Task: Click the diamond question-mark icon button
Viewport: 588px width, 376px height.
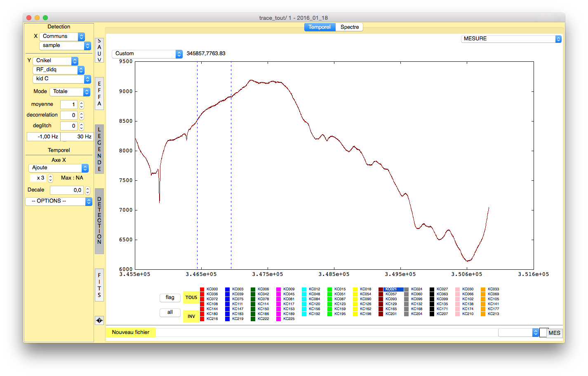Action: [99, 320]
